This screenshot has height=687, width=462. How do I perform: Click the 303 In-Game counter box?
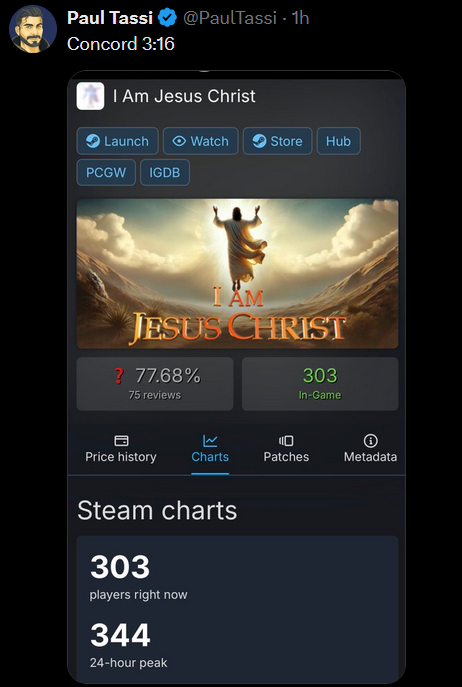[320, 384]
